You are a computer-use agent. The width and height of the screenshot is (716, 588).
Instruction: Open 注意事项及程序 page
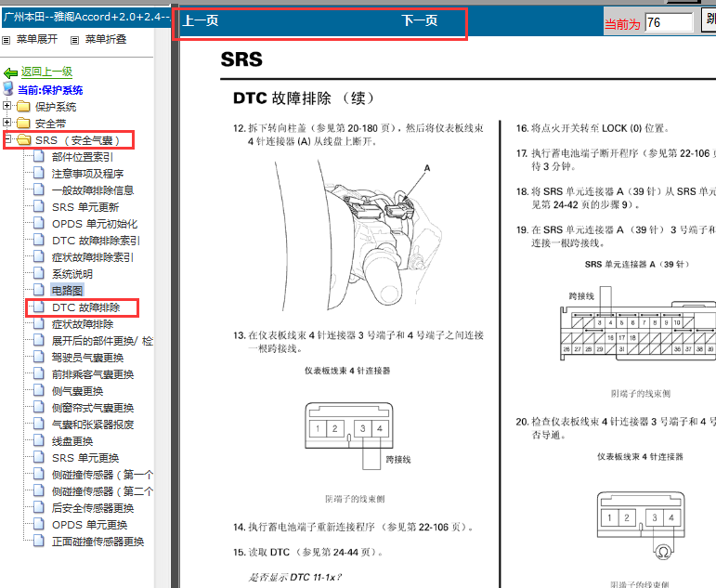coord(87,174)
